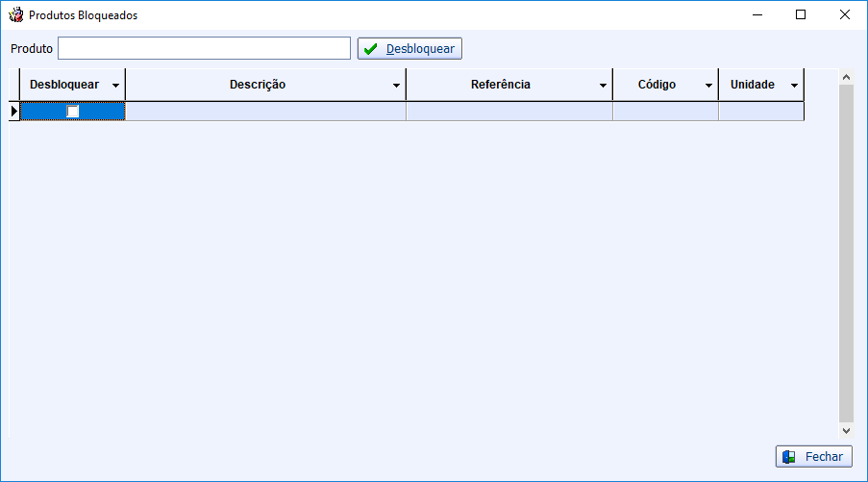Expand the Unidade column dropdown arrow
This screenshot has width=868, height=482.
[x=794, y=86]
